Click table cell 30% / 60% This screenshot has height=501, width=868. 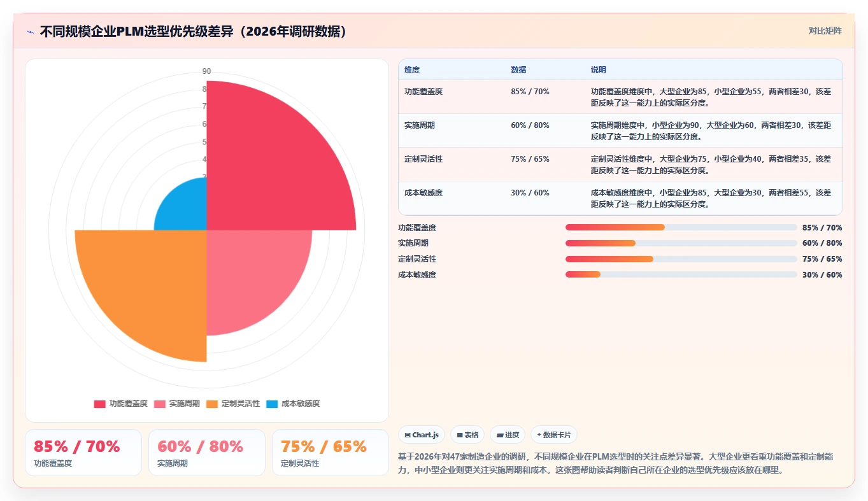point(530,193)
